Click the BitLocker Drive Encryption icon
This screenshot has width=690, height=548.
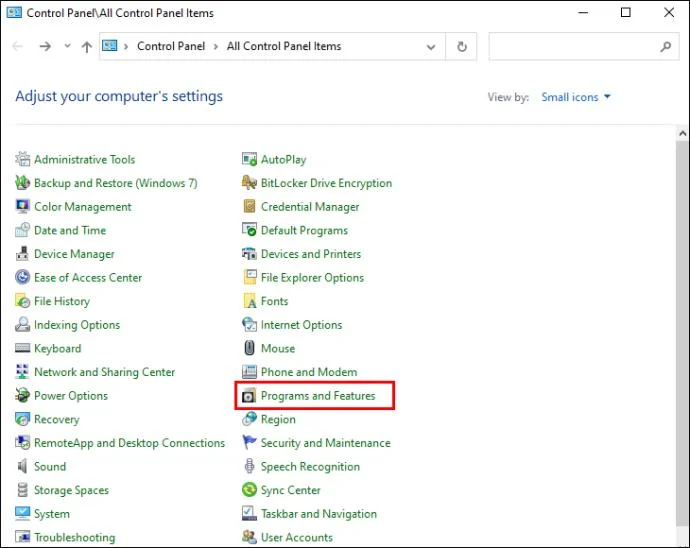point(250,183)
